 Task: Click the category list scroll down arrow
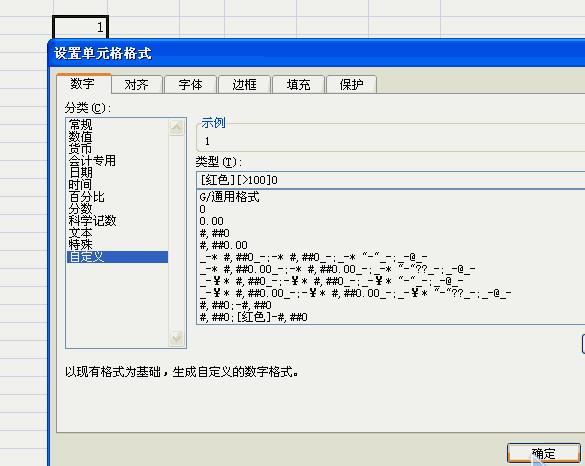click(176, 338)
